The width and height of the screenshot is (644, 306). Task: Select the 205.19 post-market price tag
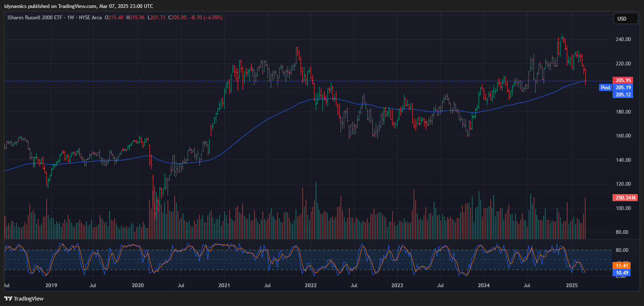pyautogui.click(x=622, y=88)
